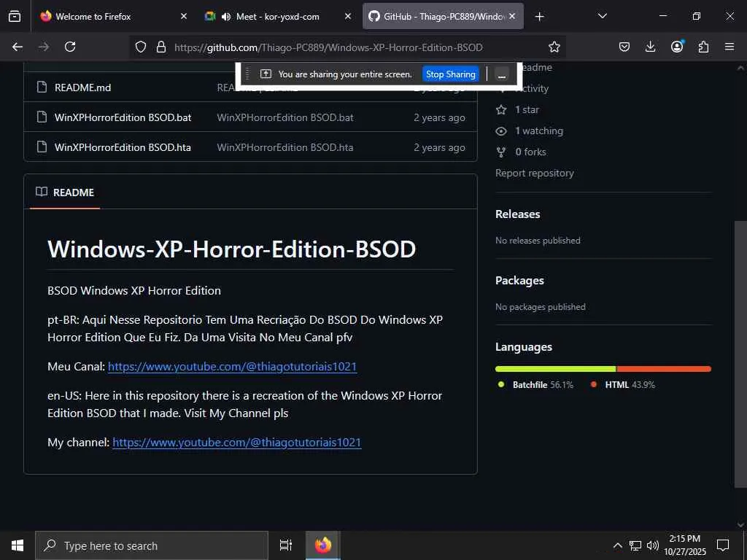The height and width of the screenshot is (560, 747).
Task: Show site security padlock info
Action: 161,47
